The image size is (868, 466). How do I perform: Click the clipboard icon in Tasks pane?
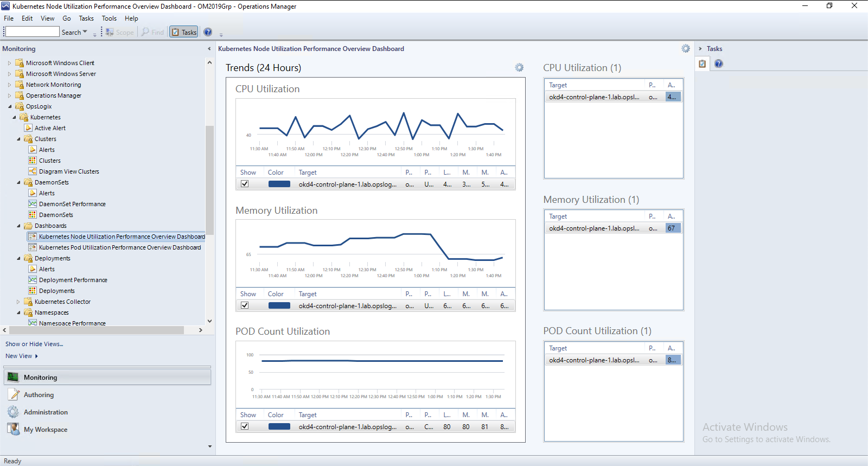pyautogui.click(x=703, y=63)
